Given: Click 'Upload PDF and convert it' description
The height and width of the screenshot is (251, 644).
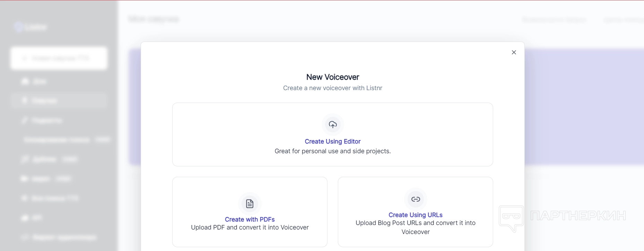Looking at the screenshot, I should click(250, 228).
